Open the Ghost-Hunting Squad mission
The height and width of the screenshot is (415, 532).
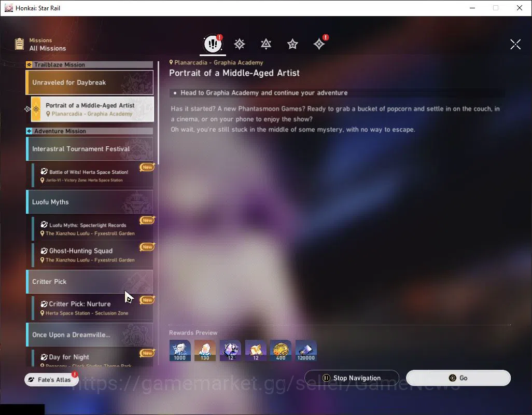point(92,255)
